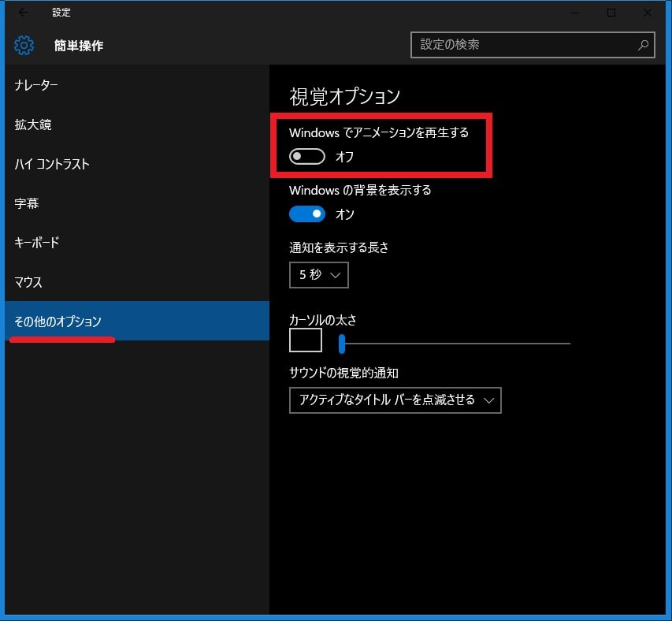Click the オン label beside background switch

point(344,214)
